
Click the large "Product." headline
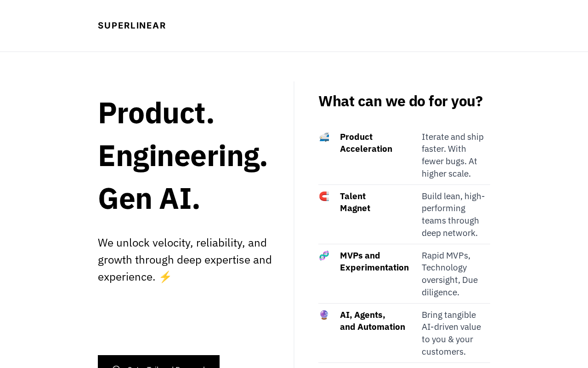(x=156, y=113)
